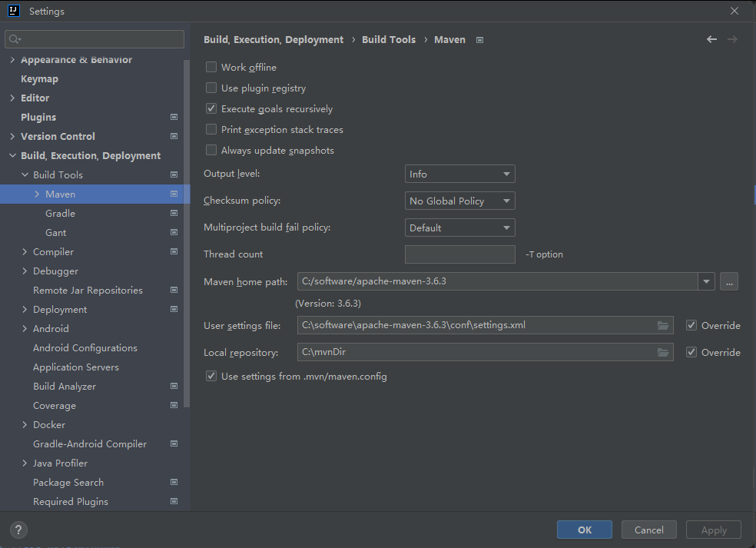Click the project icon beside Remote Jar Repositories
The height and width of the screenshot is (548, 756).
click(174, 290)
